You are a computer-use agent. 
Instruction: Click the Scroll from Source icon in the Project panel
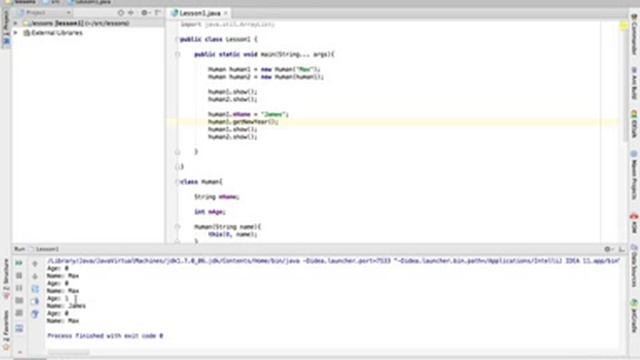coord(121,13)
